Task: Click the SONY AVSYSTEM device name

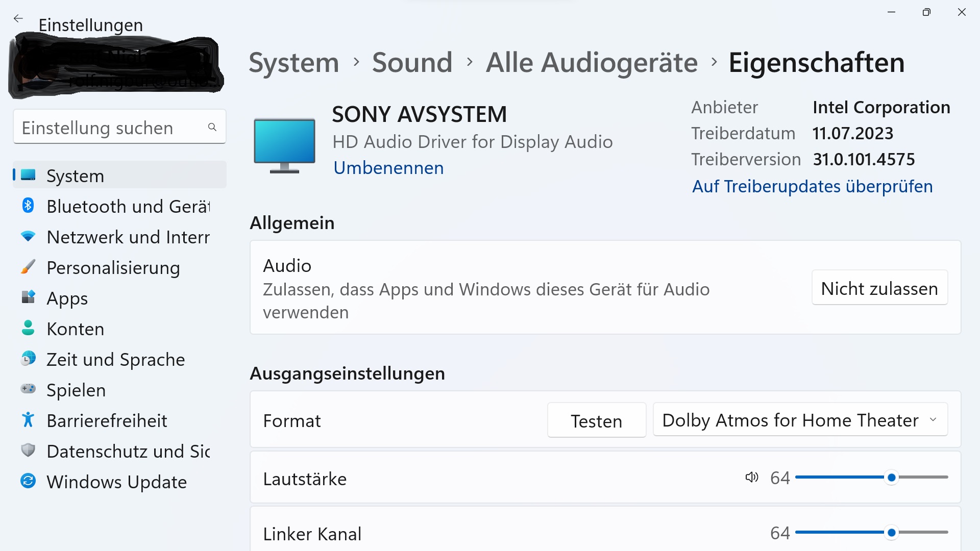Action: tap(420, 114)
